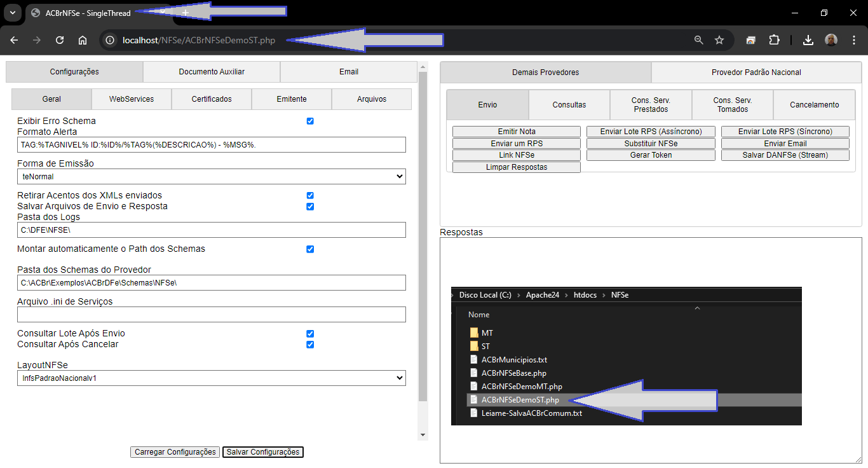The image size is (868, 468).
Task: Switch to Documento Auxiliar tab
Action: [x=212, y=72]
